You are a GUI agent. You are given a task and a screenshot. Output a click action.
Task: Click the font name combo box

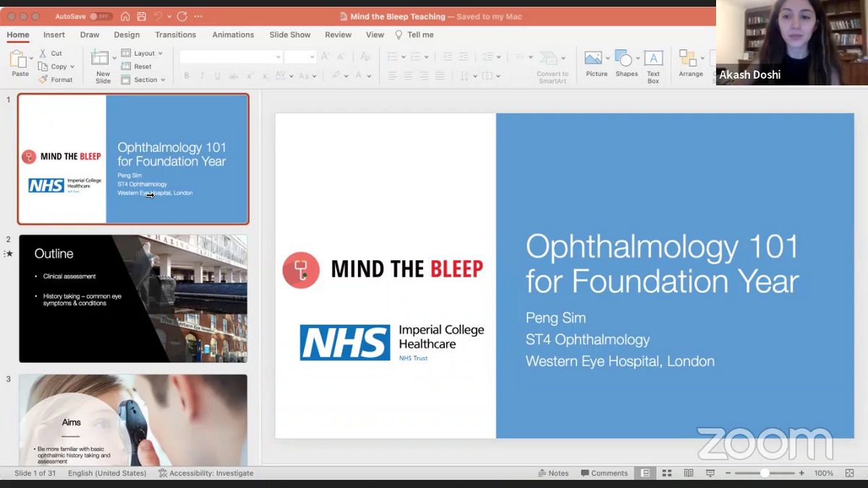tap(231, 57)
